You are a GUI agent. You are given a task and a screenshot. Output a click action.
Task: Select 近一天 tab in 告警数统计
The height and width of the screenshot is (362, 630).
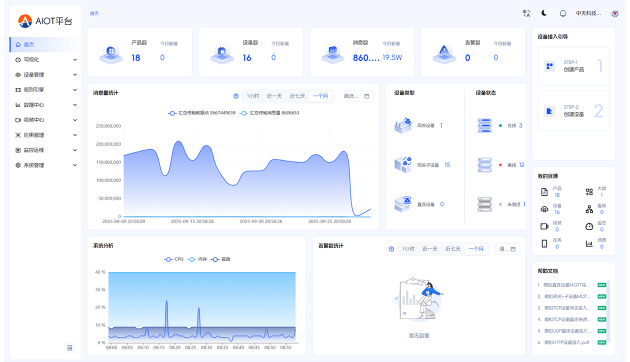[x=430, y=249]
